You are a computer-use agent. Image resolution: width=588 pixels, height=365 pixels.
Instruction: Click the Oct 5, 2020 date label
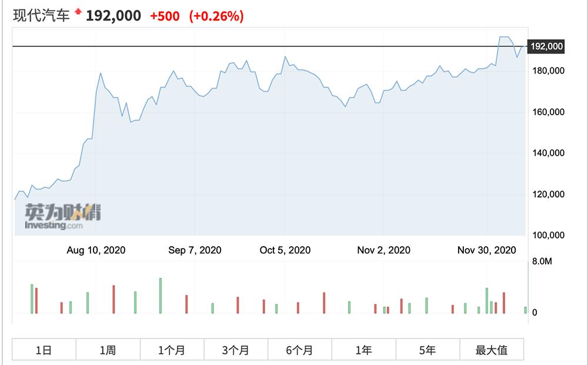(285, 250)
